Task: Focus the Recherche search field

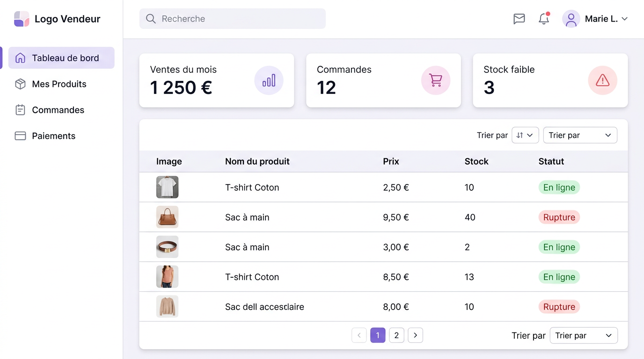Action: tap(233, 19)
